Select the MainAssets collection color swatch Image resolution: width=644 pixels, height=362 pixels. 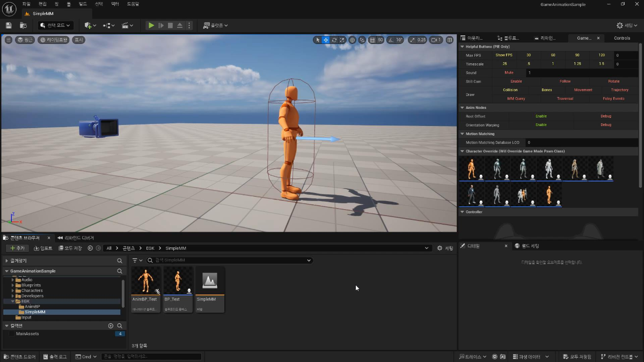click(x=12, y=334)
